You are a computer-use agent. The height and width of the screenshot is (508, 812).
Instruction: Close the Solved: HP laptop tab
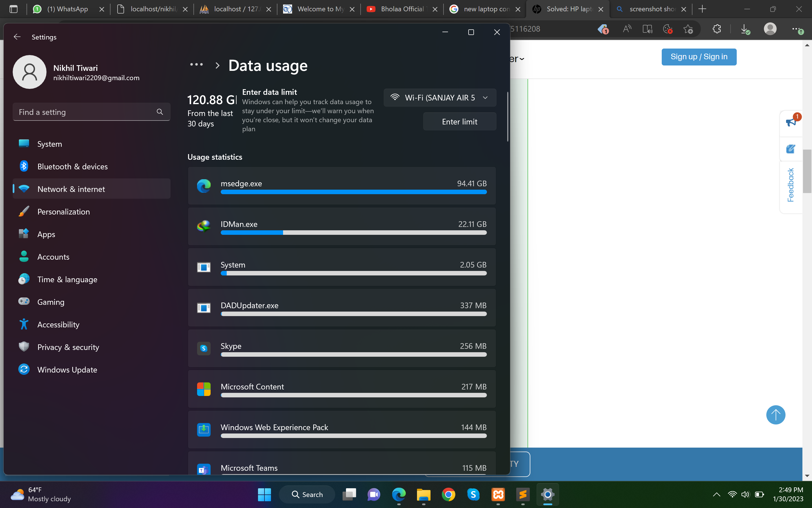(x=601, y=9)
